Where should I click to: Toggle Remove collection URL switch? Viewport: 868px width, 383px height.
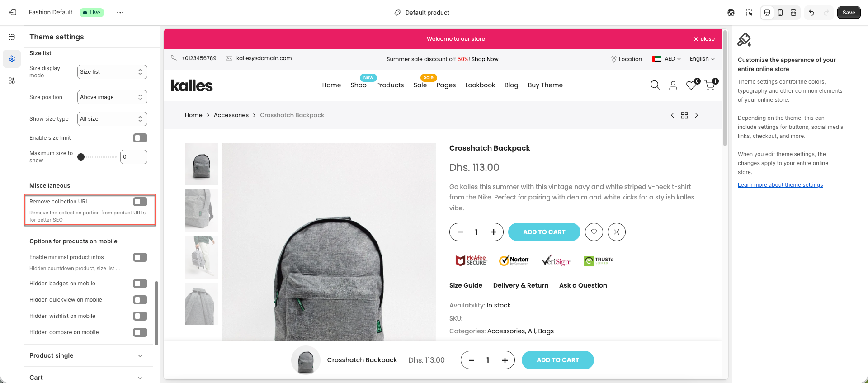(x=140, y=202)
